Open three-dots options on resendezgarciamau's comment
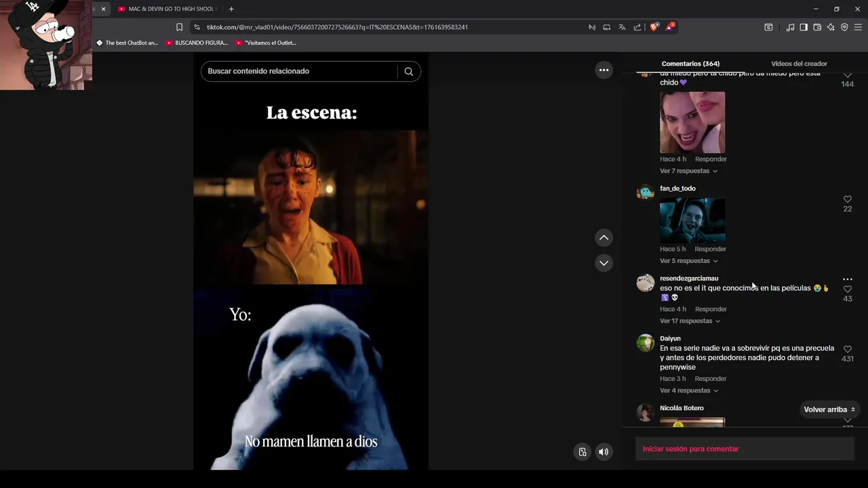The image size is (868, 488). (x=848, y=279)
